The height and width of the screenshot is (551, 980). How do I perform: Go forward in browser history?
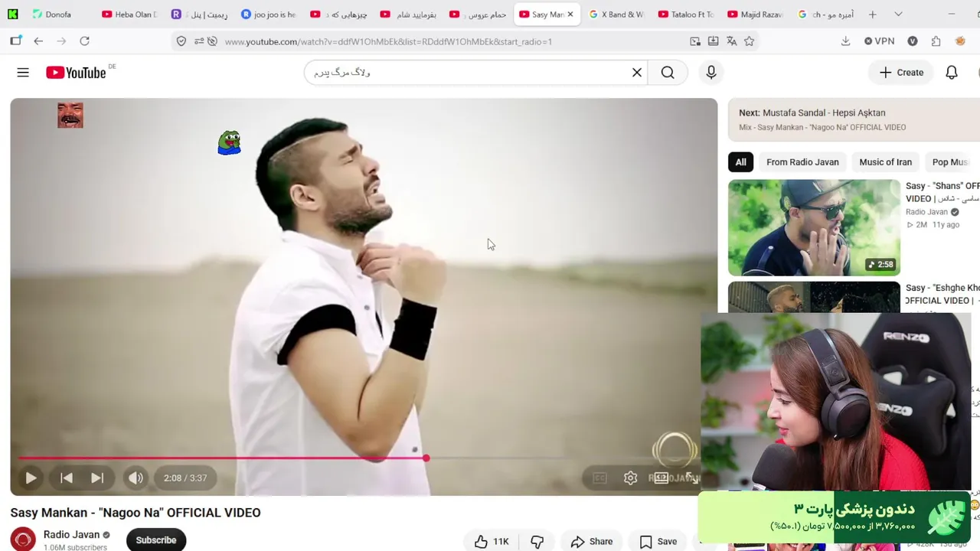61,41
